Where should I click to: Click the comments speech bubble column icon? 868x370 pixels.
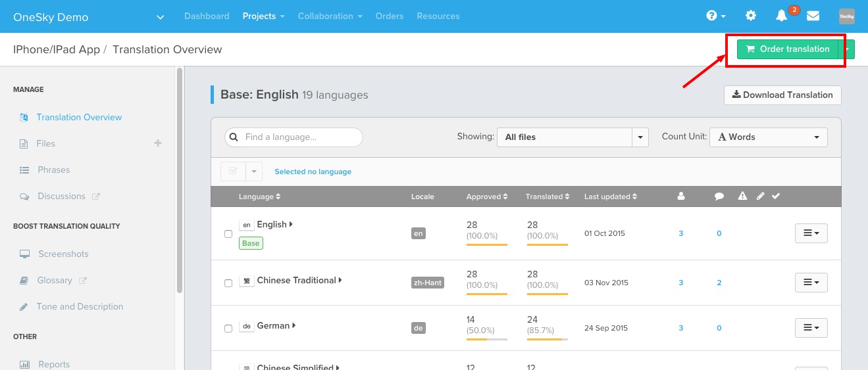tap(719, 196)
